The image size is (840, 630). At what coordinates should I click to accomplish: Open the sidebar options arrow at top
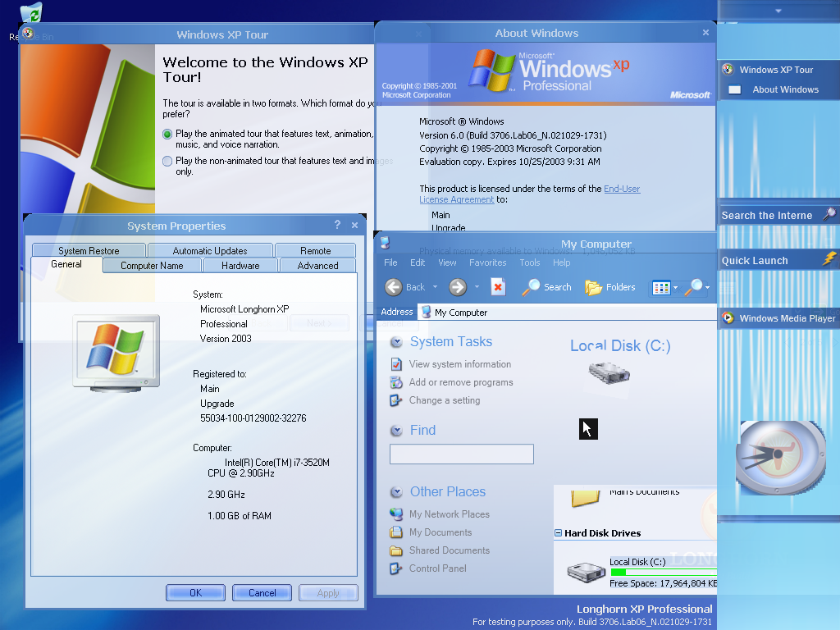point(778,11)
